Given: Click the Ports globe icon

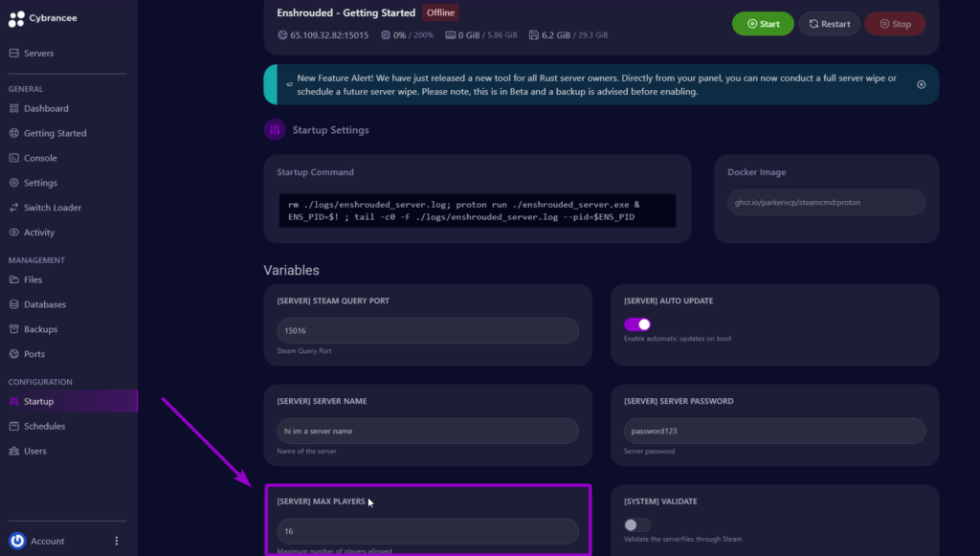Looking at the screenshot, I should pos(13,353).
